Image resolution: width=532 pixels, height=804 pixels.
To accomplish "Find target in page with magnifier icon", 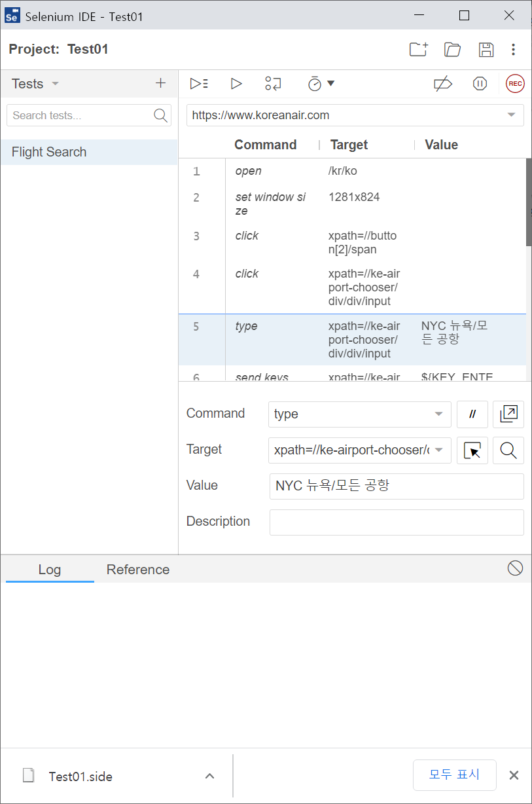I will pyautogui.click(x=508, y=450).
